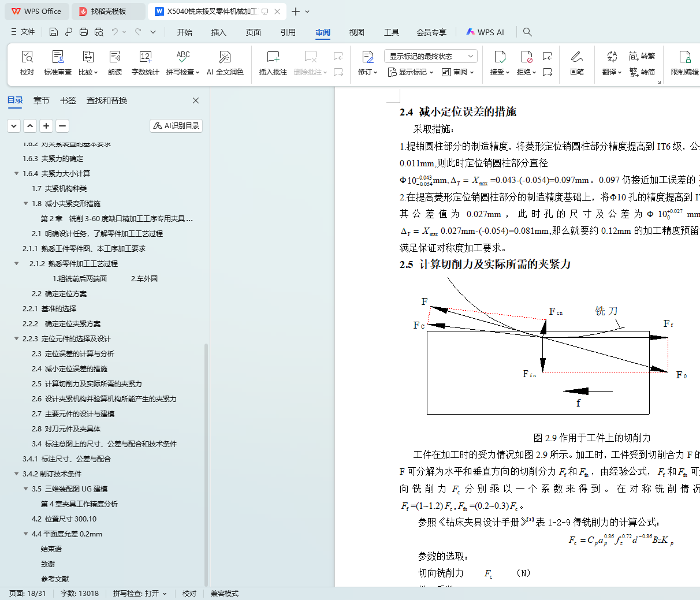The width and height of the screenshot is (700, 600).
Task: Click the save icon in quick toolbar
Action: [54, 32]
